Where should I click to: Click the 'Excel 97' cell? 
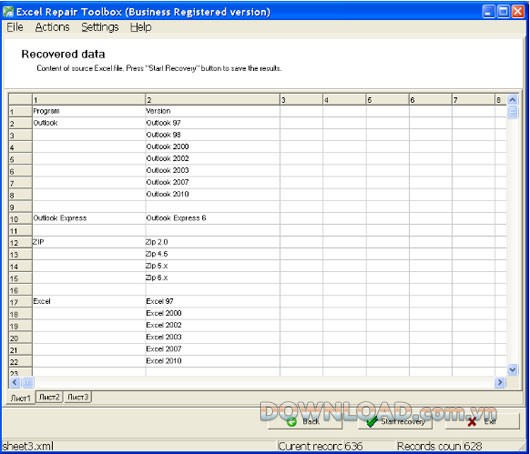coord(213,301)
